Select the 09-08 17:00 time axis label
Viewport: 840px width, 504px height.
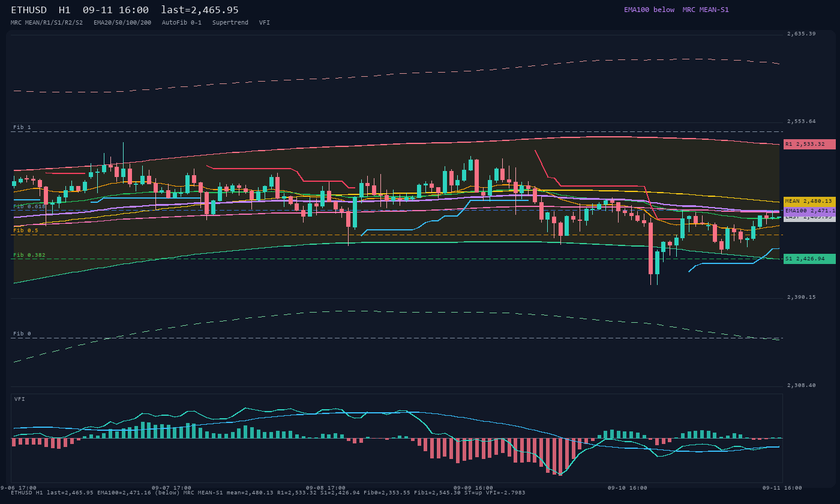(326, 488)
